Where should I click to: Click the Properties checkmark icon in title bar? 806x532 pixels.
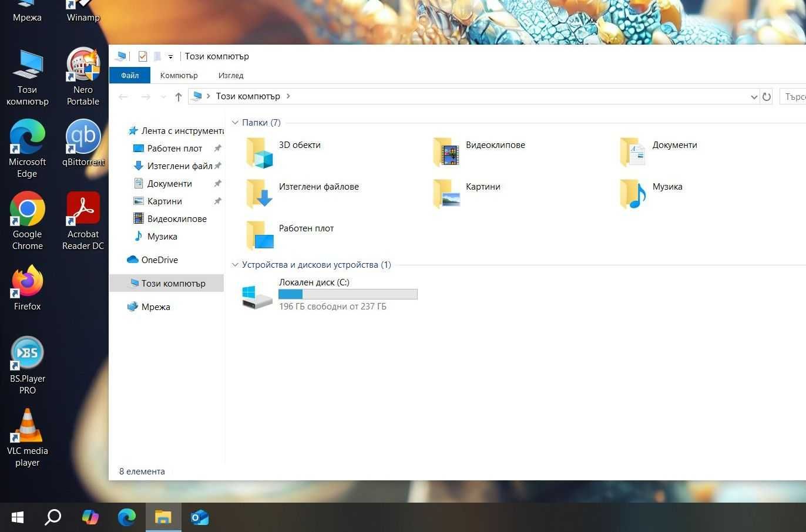(143, 56)
